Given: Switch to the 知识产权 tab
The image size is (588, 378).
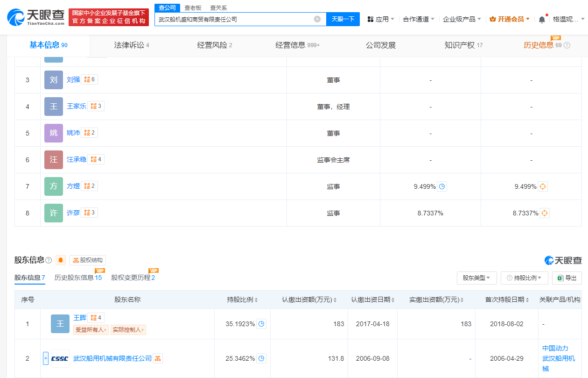Looking at the screenshot, I should [x=464, y=45].
